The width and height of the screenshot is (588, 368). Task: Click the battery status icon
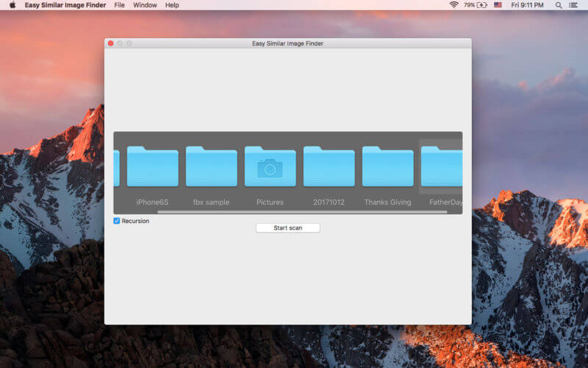pyautogui.click(x=476, y=5)
